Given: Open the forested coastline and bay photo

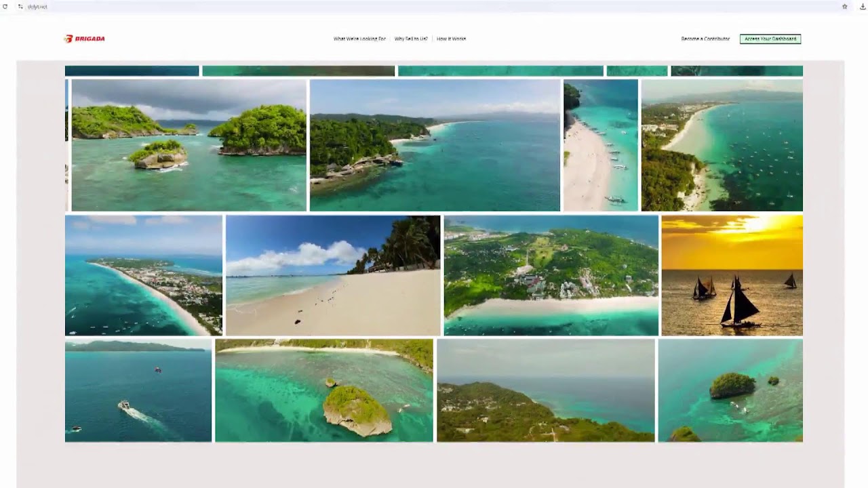Looking at the screenshot, I should point(435,145).
